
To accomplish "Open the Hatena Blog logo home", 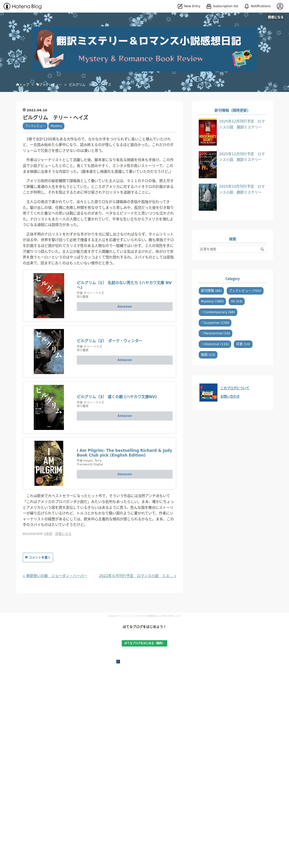I will [x=23, y=6].
